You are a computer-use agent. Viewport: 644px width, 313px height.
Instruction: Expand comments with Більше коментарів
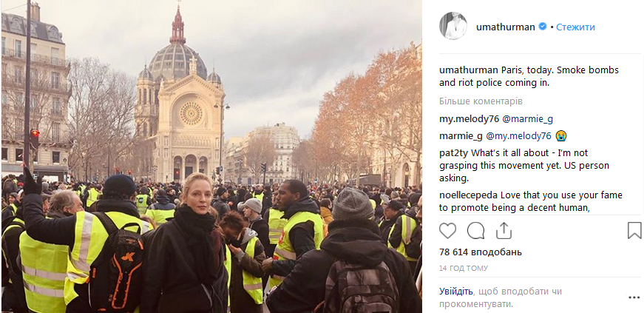pyautogui.click(x=481, y=101)
